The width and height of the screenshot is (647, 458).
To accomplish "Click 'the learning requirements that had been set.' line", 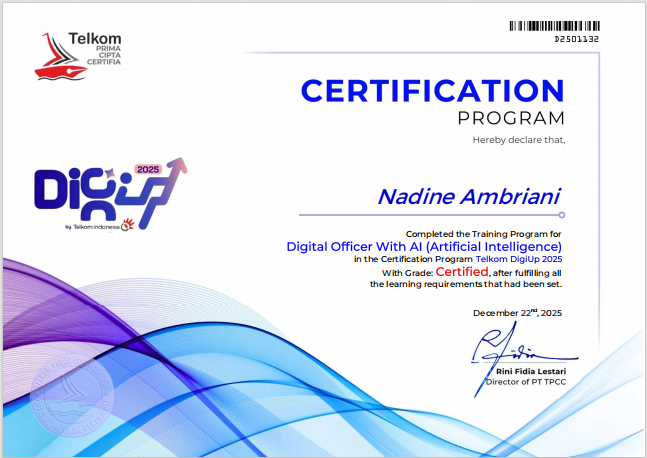I will tap(466, 284).
